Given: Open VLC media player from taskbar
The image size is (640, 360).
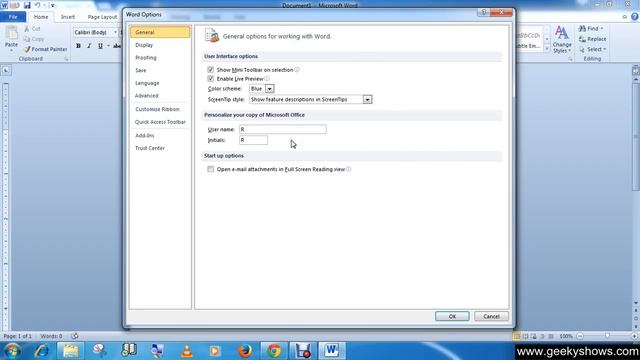Looking at the screenshot, I should pos(187,351).
